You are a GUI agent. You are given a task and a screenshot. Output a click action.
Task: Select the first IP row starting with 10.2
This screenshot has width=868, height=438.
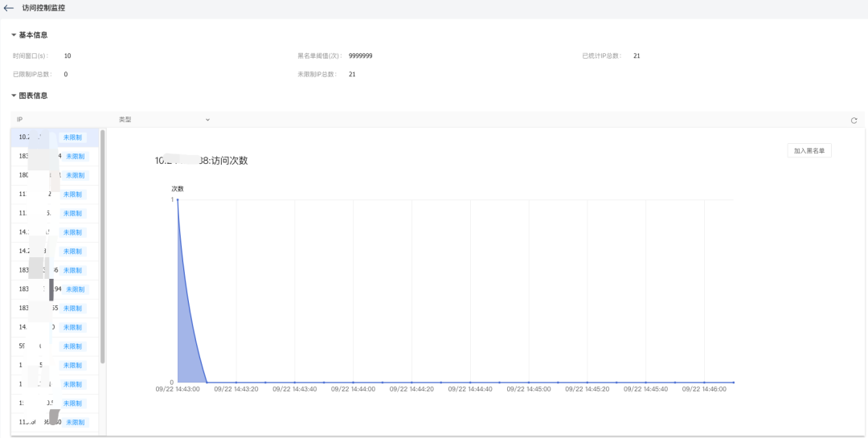click(32, 137)
